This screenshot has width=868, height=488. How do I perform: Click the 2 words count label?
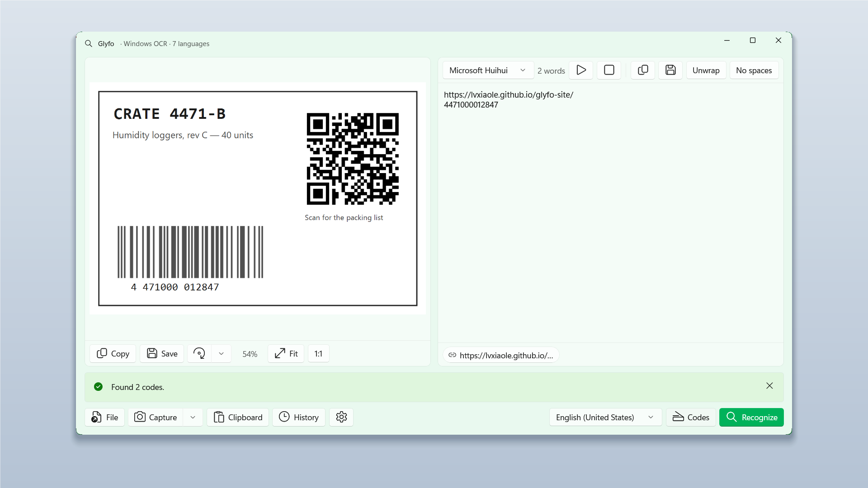(551, 71)
